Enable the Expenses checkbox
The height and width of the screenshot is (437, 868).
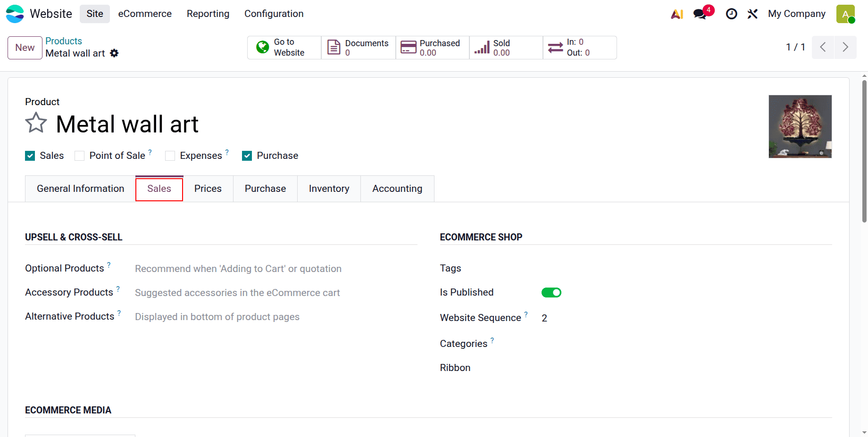click(x=170, y=156)
